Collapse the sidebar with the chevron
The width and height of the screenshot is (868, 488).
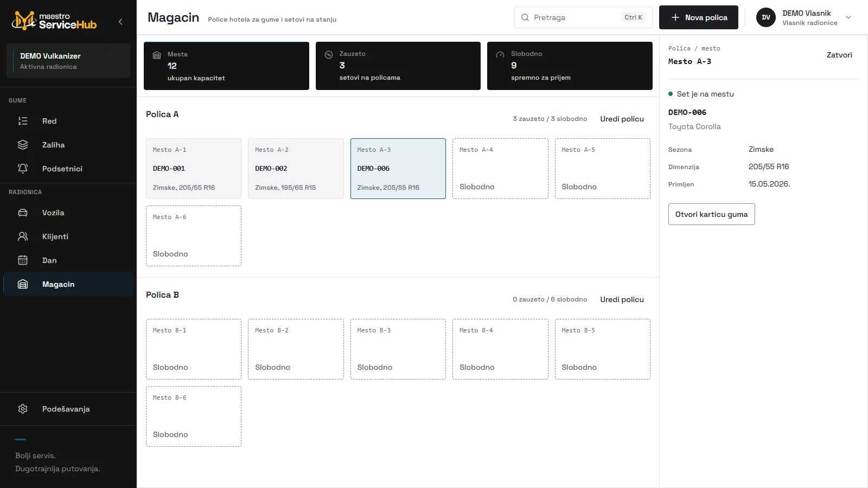(x=120, y=22)
